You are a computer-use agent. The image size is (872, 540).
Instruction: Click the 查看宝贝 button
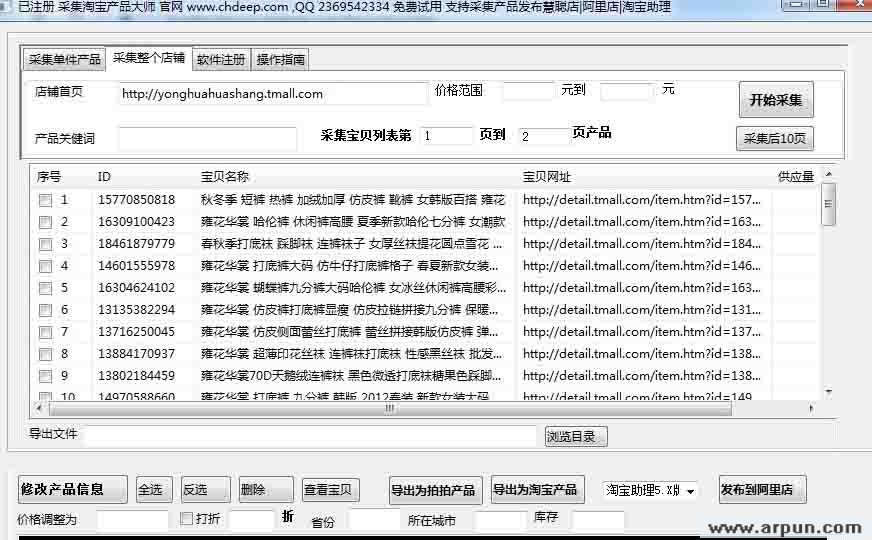(330, 490)
